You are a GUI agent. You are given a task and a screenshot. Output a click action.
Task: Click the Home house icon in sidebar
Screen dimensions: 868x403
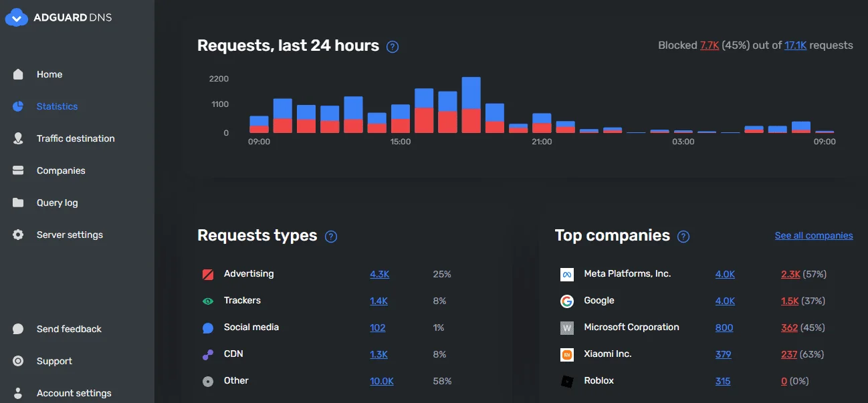[18, 74]
